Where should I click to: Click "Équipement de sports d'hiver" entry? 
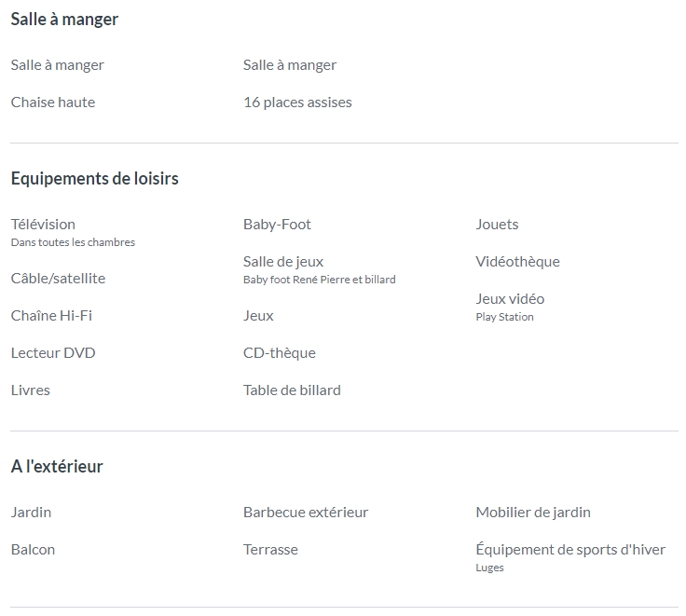point(570,550)
